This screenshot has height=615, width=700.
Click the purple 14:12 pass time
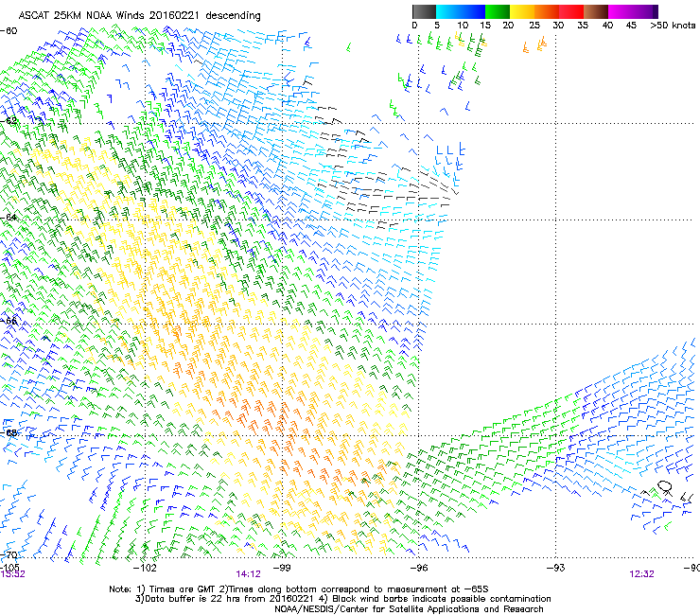click(x=248, y=574)
